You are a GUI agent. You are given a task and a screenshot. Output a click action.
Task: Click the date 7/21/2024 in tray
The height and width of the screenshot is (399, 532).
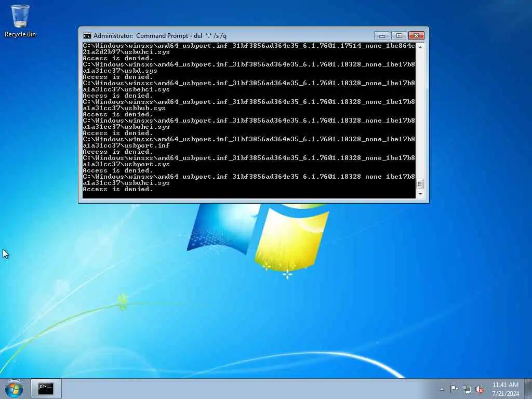[x=506, y=394]
